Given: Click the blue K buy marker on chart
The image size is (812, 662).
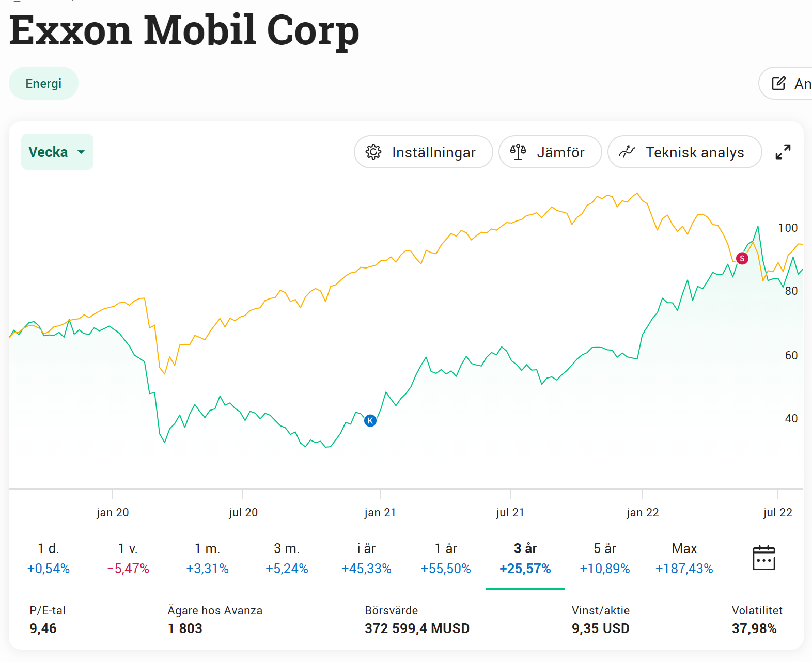Looking at the screenshot, I should point(370,420).
